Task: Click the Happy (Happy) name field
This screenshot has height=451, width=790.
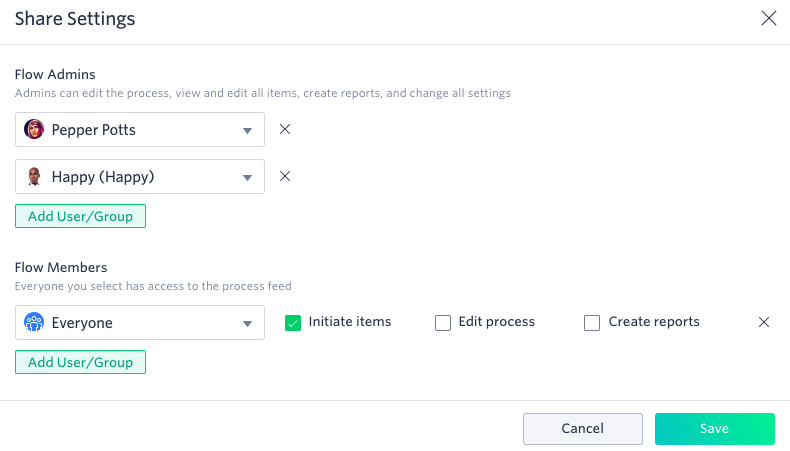Action: click(140, 176)
